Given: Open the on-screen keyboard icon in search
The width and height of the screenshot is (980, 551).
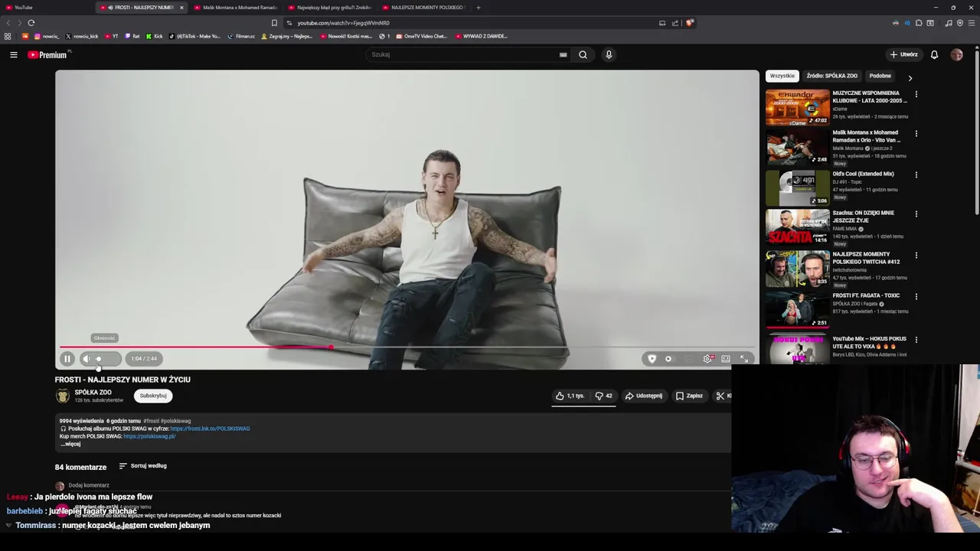Looking at the screenshot, I should coord(563,54).
